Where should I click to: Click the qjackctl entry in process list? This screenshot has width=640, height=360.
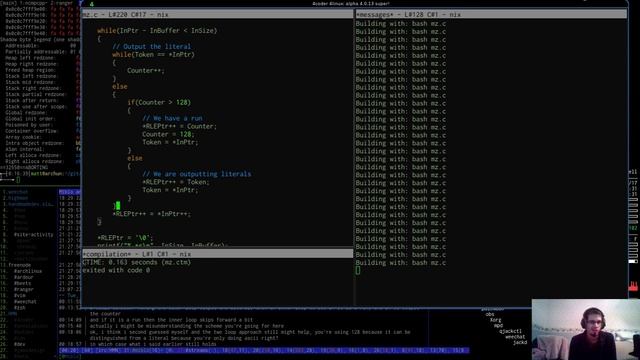point(510,331)
